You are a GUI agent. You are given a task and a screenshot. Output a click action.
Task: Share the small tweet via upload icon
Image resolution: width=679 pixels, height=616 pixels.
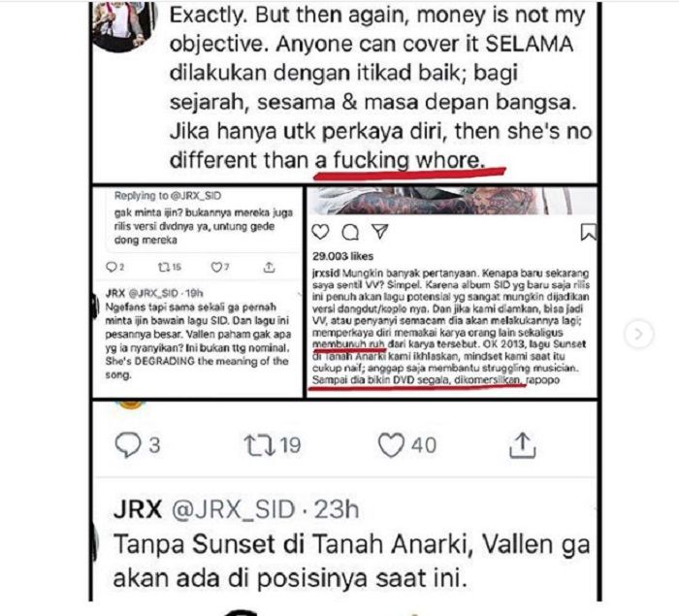tap(269, 268)
